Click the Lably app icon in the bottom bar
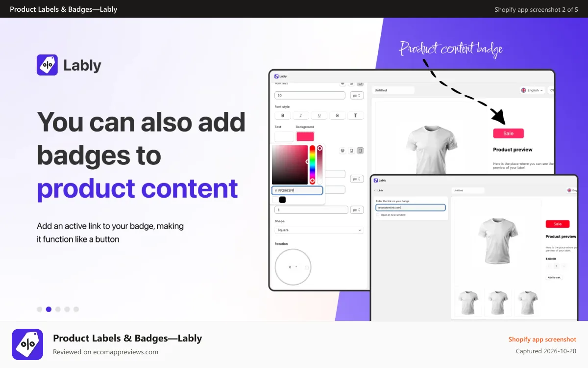The height and width of the screenshot is (368, 588). click(27, 344)
